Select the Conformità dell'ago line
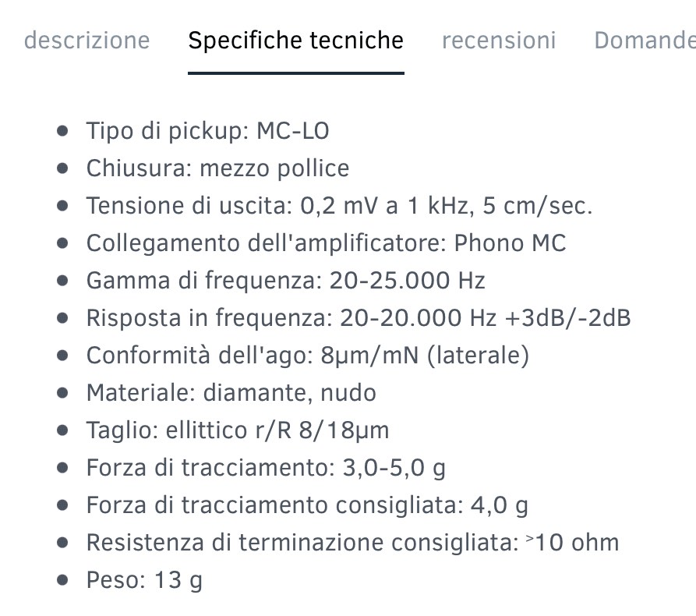Image resolution: width=696 pixels, height=616 pixels. point(308,356)
